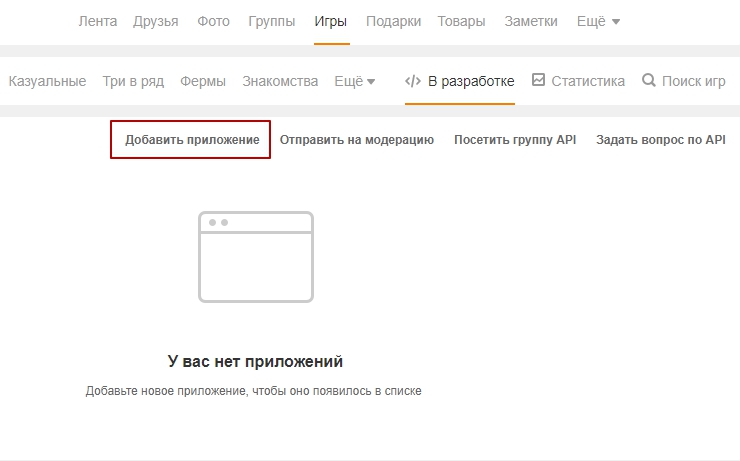Click the Добавить приложение button
The image size is (740, 461).
(191, 140)
